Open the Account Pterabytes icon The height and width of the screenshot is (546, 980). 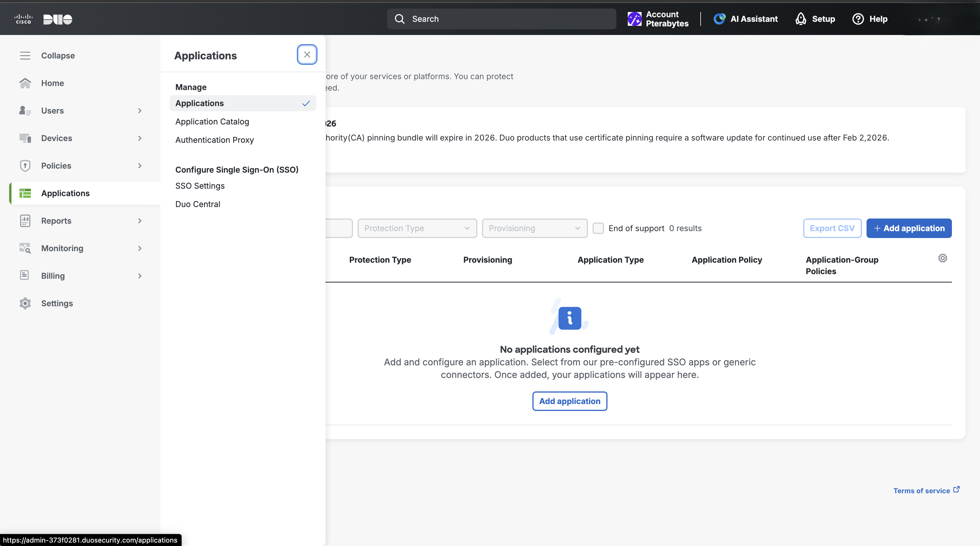634,19
